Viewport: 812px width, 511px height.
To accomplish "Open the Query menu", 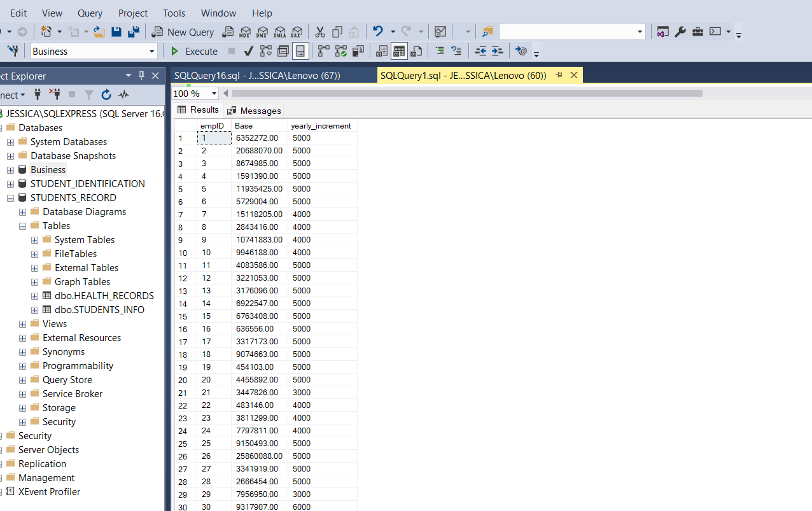I will (x=89, y=13).
